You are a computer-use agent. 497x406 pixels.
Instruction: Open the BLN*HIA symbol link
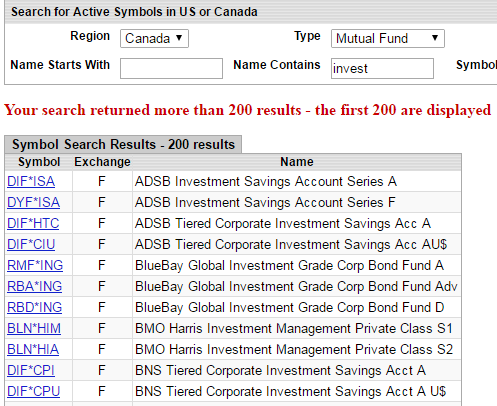[x=33, y=350]
